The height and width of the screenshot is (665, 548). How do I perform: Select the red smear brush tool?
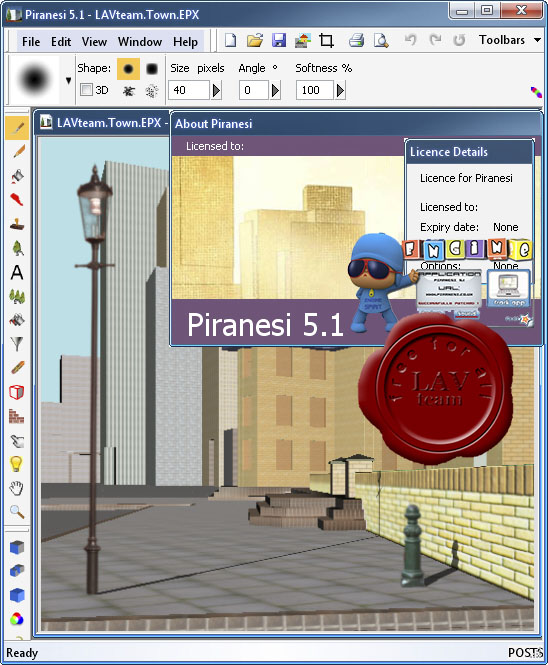(17, 199)
